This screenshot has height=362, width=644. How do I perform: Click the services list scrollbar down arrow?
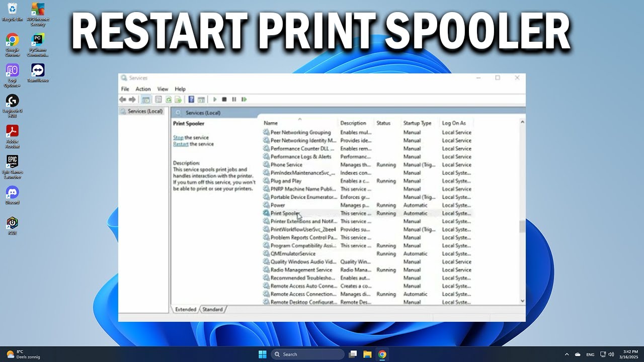522,301
